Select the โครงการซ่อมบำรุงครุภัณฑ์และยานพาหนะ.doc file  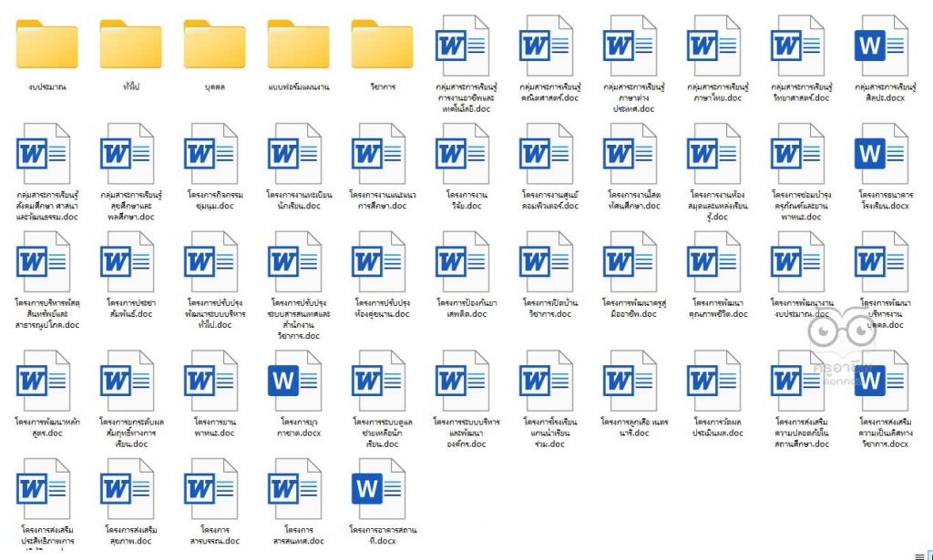[x=798, y=153]
